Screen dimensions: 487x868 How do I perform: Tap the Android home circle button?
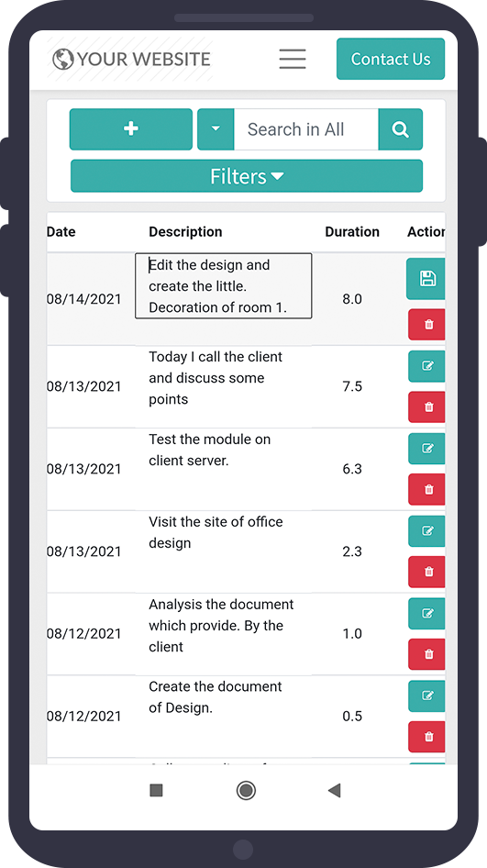pos(246,791)
